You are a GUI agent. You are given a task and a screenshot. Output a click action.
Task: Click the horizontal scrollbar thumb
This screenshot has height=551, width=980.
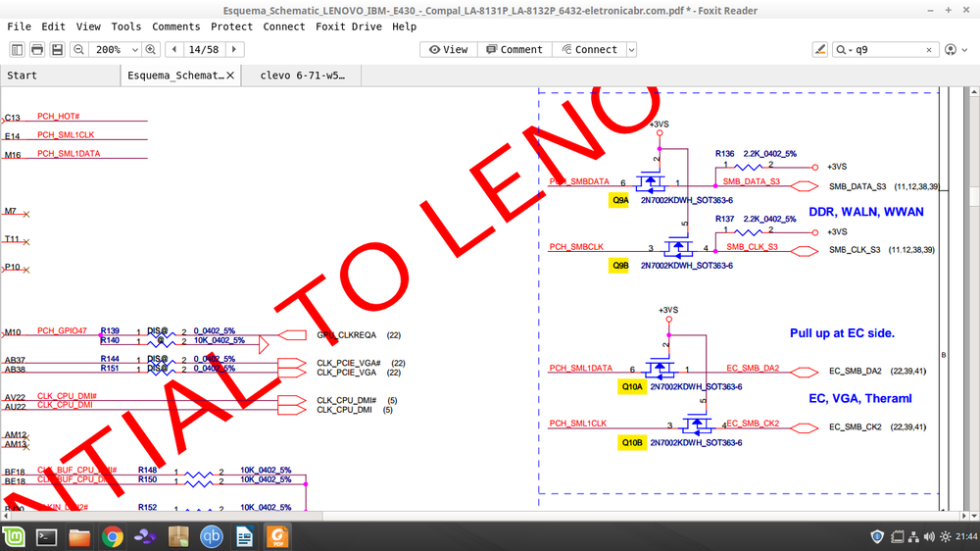click(167, 516)
